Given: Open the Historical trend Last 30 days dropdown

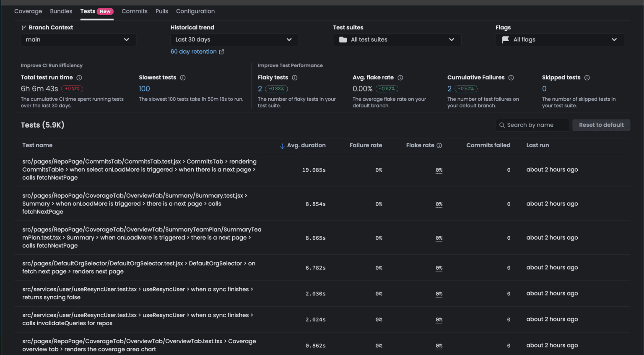Looking at the screenshot, I should 234,39.
